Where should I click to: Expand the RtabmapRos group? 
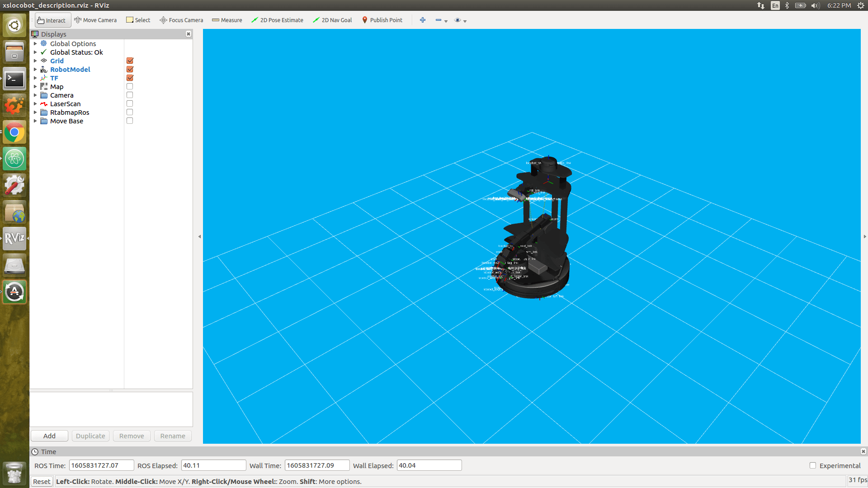(x=35, y=113)
